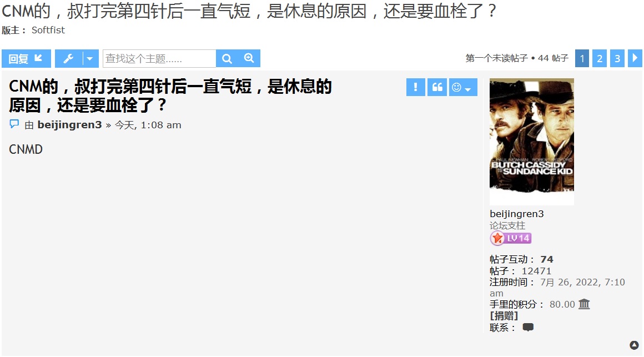This screenshot has width=644, height=357.
Task: Open the topic tools wrench icon
Action: coord(69,59)
